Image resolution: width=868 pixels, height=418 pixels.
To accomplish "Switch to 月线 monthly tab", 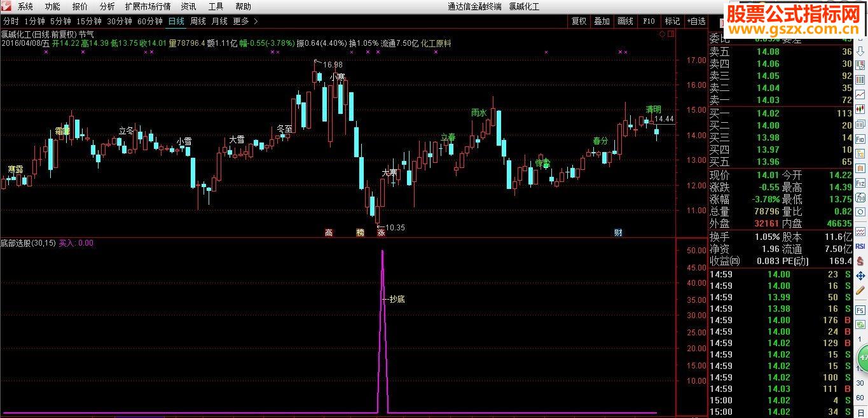I will [219, 21].
